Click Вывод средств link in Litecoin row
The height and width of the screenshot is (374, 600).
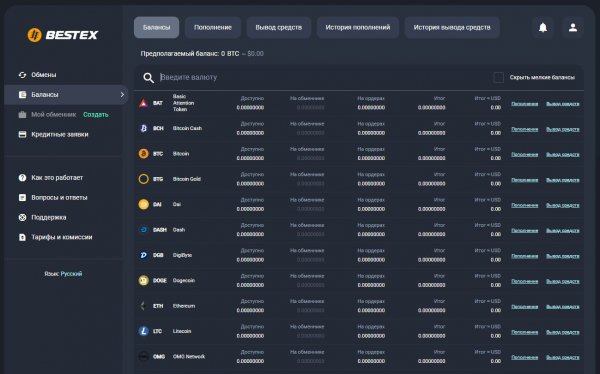coord(562,332)
